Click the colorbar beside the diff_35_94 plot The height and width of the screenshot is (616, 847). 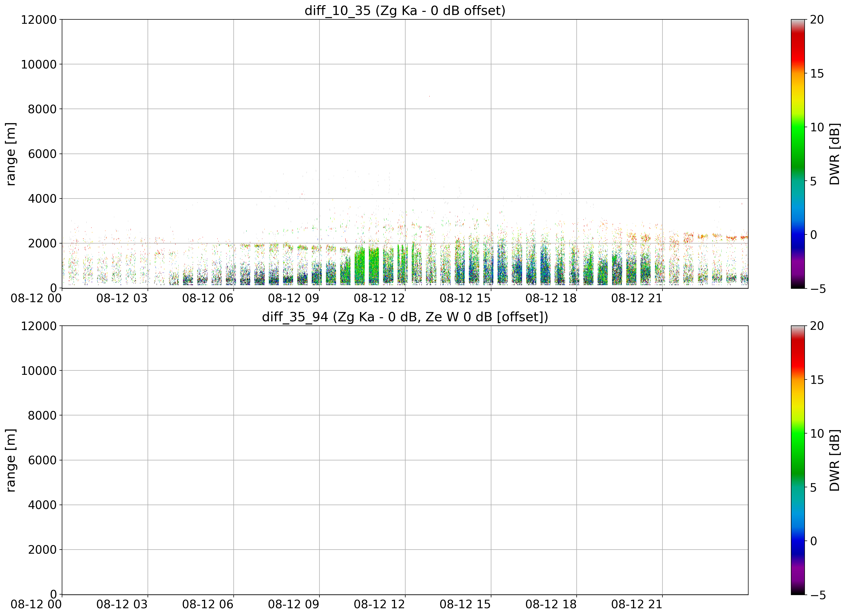point(798,460)
